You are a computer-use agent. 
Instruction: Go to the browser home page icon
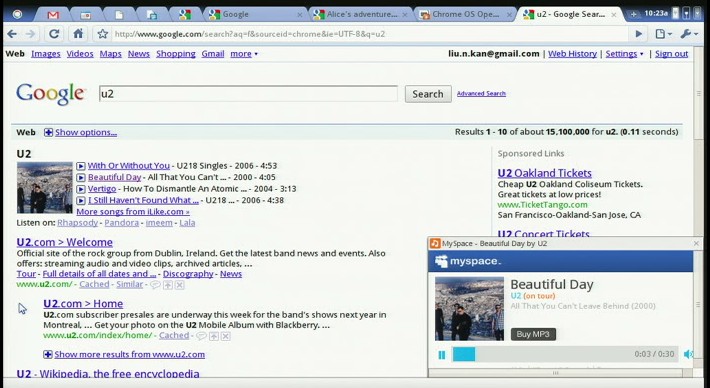pyautogui.click(x=78, y=34)
